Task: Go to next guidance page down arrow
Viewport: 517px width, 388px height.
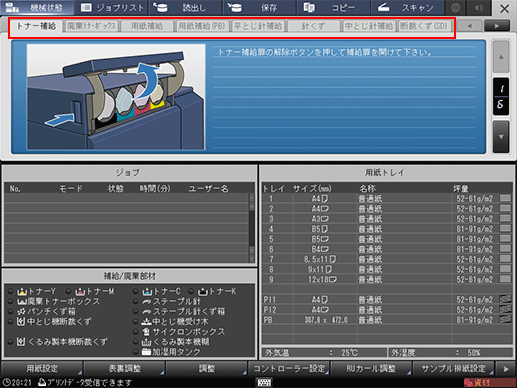Action: pyautogui.click(x=501, y=137)
